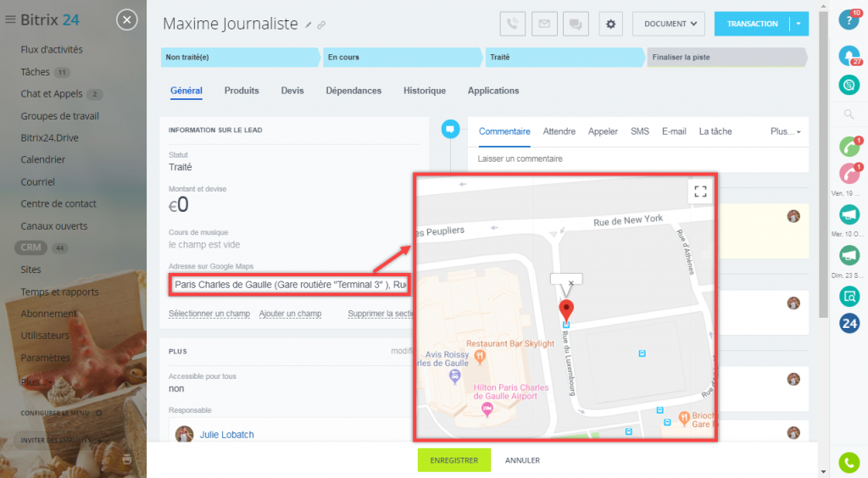Click the Laisser un commentaire field
The width and height of the screenshot is (868, 478).
click(638, 158)
